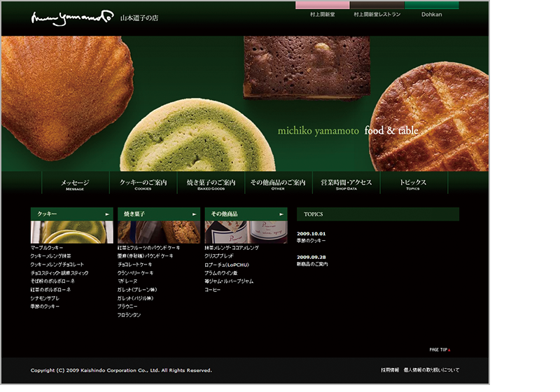Viewport: 560px width, 392px height.
Task: Open the チョコスティック・胡麻スティック link
Action: [x=59, y=273]
